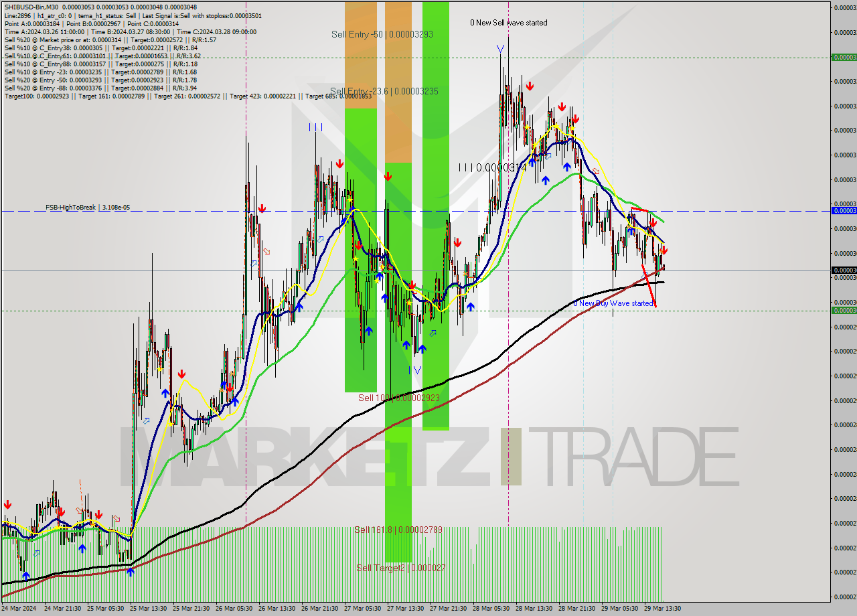Select the 25 Mar 21:30 time label
Image resolution: width=857 pixels, height=616 pixels.
[191, 609]
